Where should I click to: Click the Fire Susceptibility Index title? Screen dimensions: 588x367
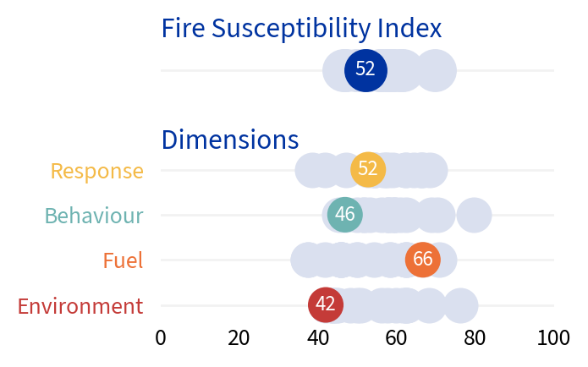tap(301, 29)
